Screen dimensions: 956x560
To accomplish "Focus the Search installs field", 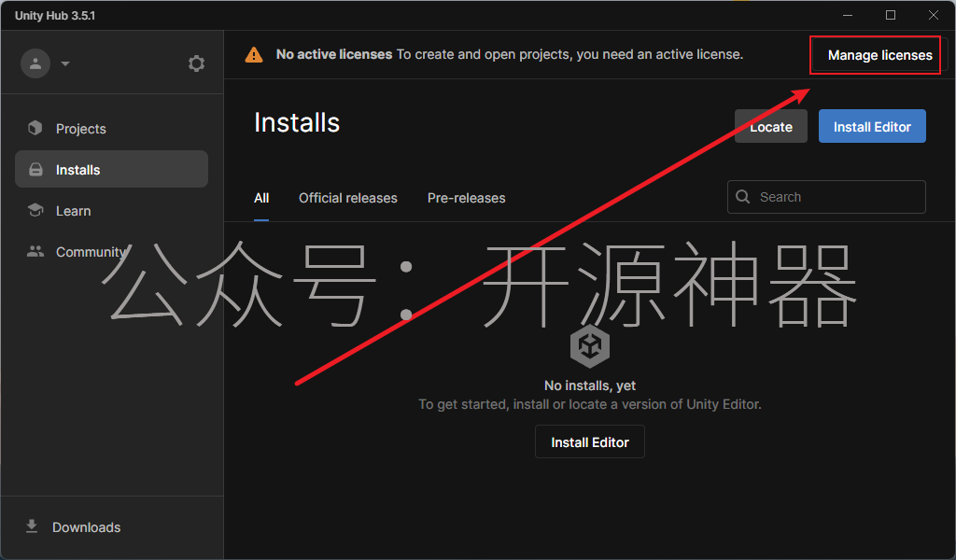I will (x=826, y=197).
